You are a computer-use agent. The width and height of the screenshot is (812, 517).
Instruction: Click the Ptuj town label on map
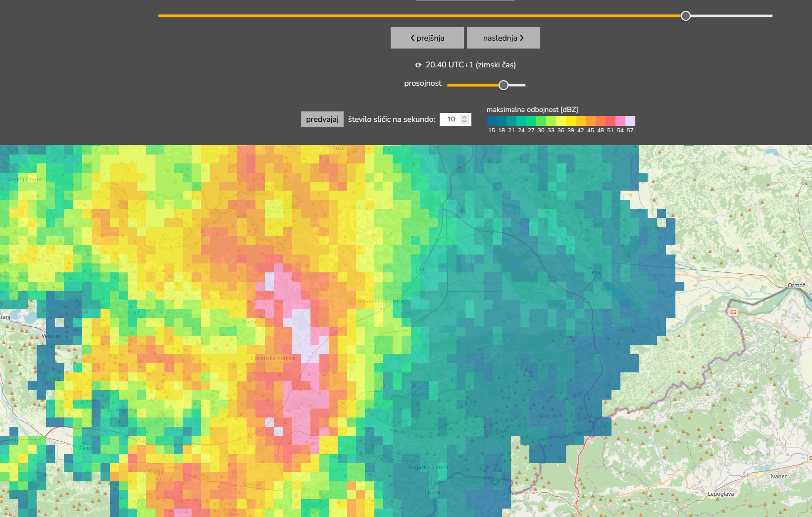596,273
